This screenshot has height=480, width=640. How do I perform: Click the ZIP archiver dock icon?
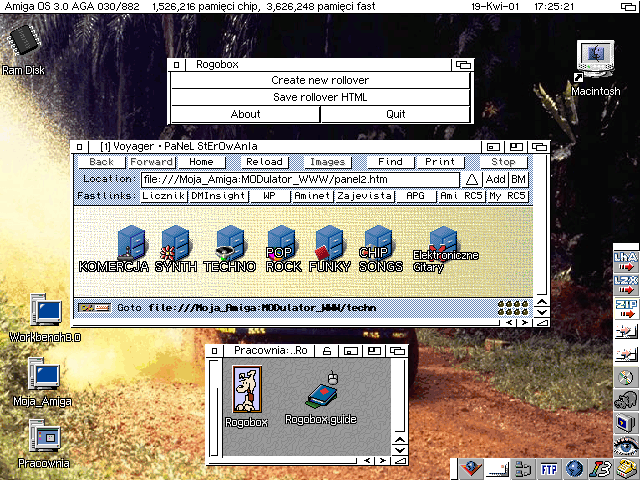tap(626, 308)
